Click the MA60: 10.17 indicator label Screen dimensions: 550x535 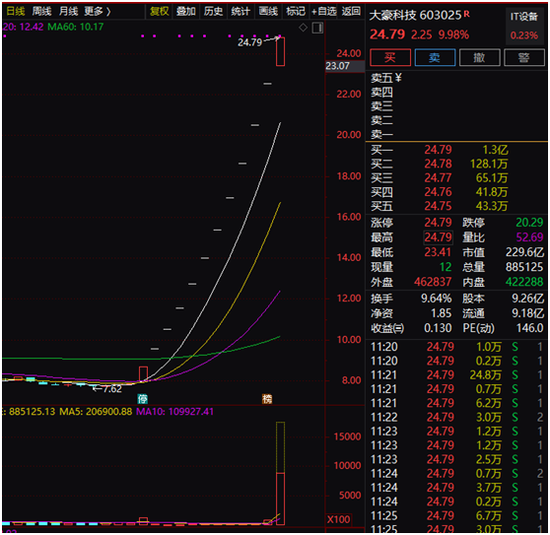point(75,27)
